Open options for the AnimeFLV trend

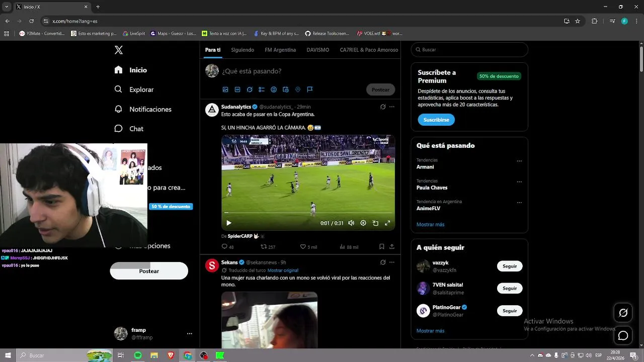[x=519, y=203]
